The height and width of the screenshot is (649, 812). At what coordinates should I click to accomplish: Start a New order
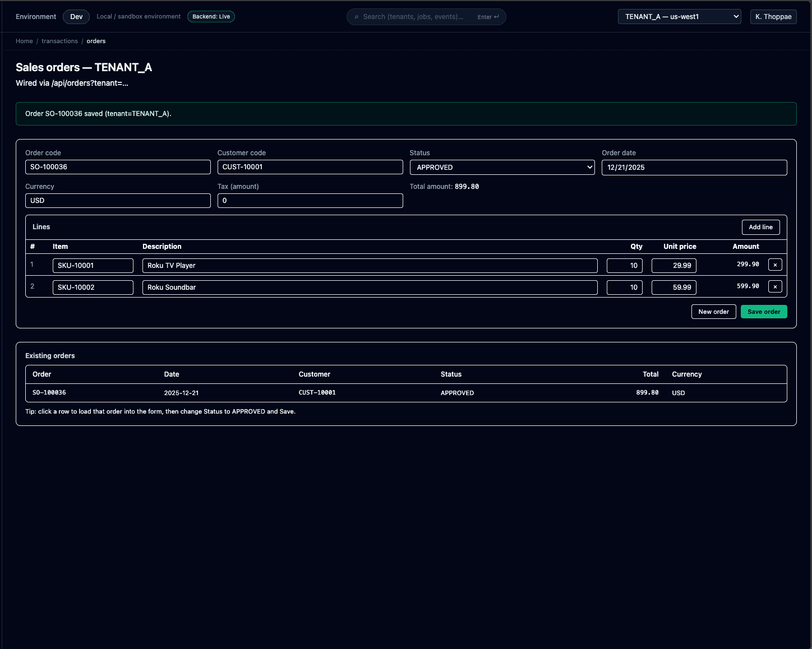coord(713,312)
